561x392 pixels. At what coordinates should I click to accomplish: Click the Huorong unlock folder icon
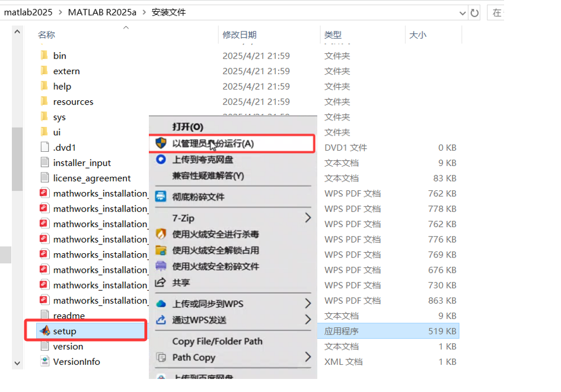[161, 250]
